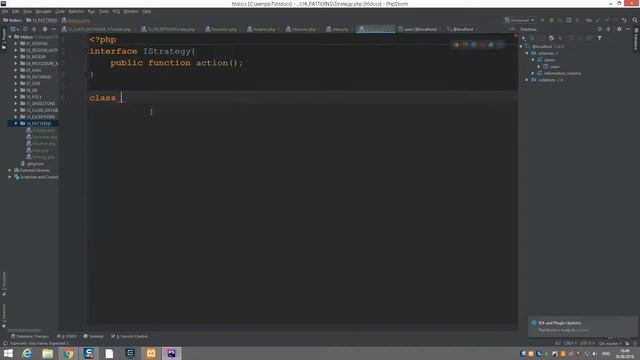This screenshot has height=360, width=640.
Task: Collapse the 14_PATTERNS folder arrow
Action: [16, 123]
